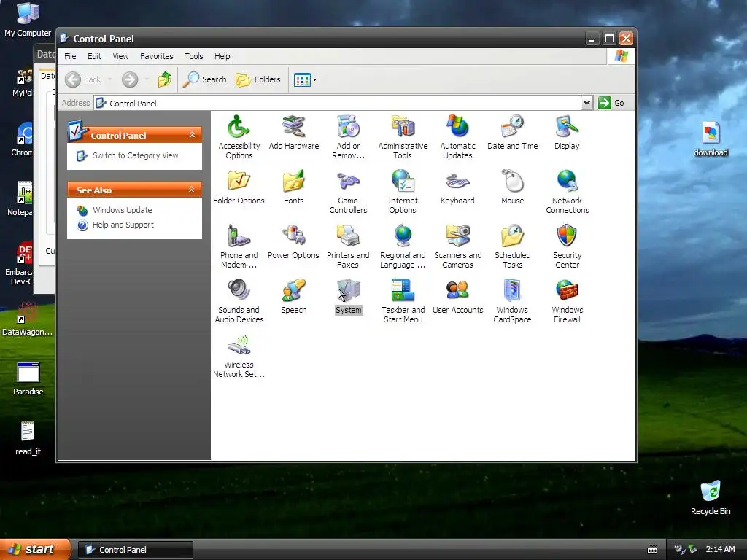Click Control Panel taskbar button

[x=135, y=550]
